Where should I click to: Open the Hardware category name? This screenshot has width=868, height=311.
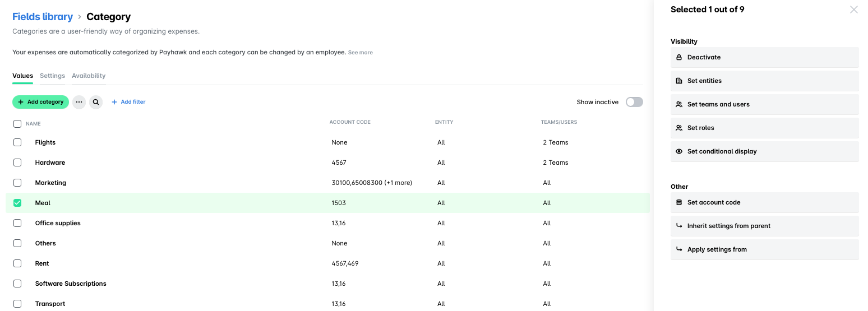(50, 163)
